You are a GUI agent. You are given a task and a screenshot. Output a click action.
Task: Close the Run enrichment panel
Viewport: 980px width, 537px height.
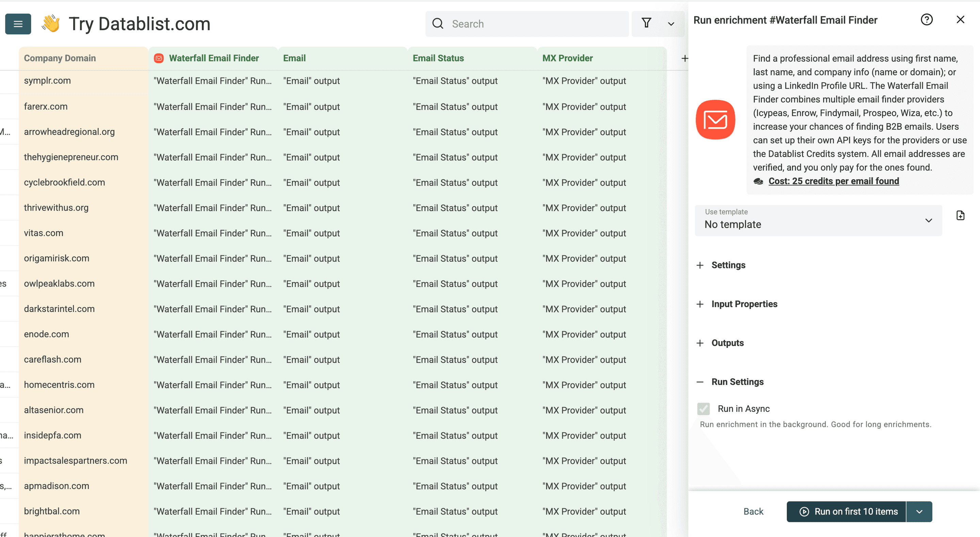pyautogui.click(x=960, y=19)
